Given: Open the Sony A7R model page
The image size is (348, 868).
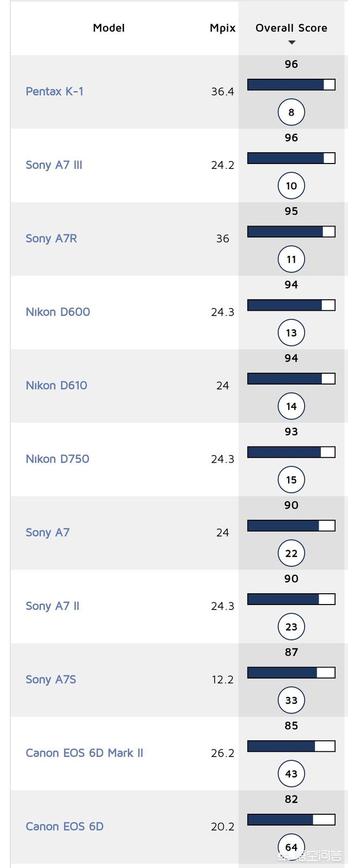Looking at the screenshot, I should point(51,238).
